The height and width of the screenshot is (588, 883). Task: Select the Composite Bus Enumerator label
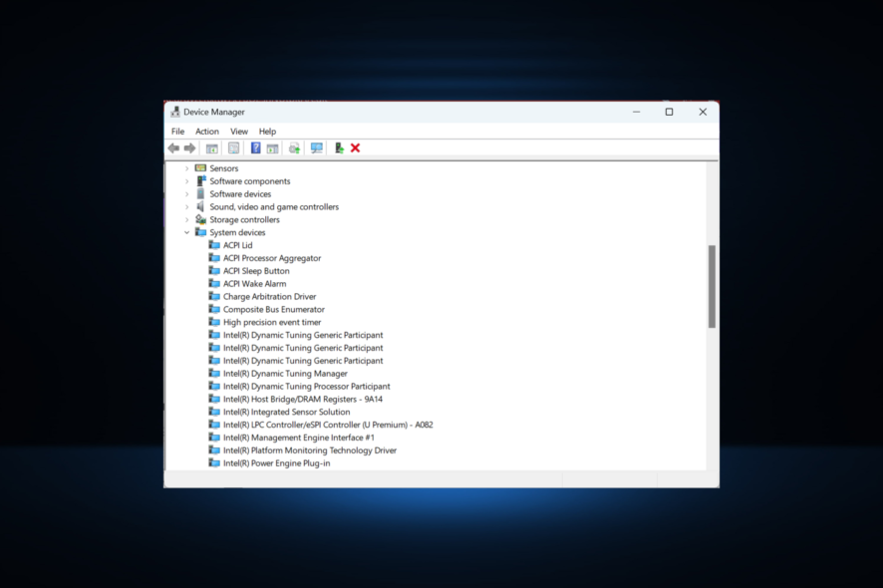point(274,309)
